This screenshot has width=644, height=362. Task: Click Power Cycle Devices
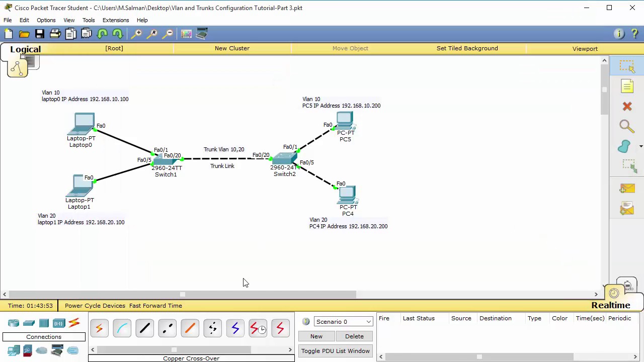(95, 306)
